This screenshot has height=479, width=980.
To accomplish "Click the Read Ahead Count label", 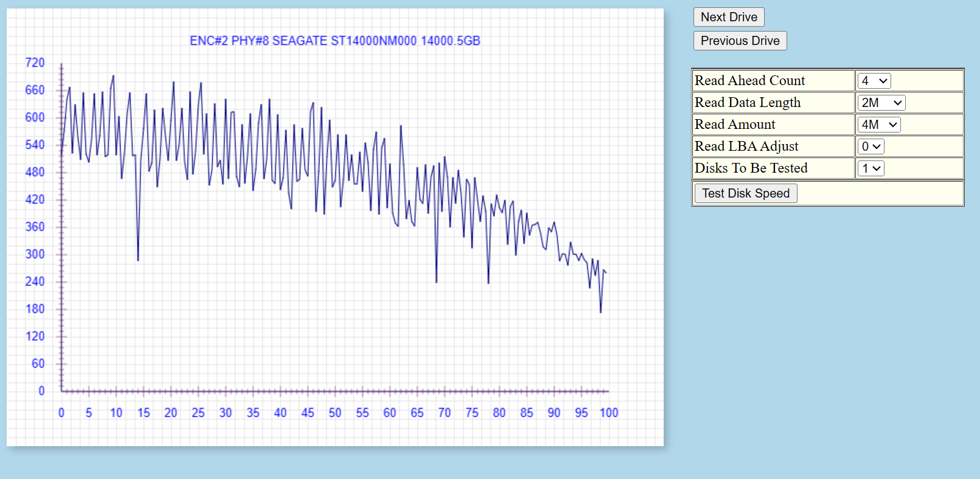I will coord(749,81).
